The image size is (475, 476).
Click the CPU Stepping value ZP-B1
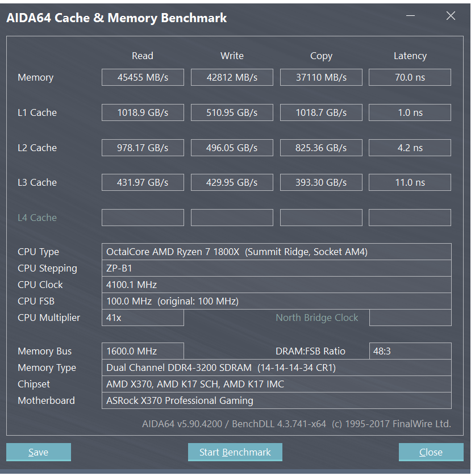[x=277, y=268]
